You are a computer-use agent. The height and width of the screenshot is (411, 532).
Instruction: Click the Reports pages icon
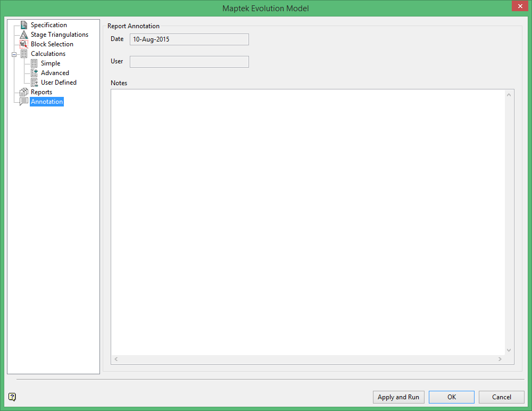pyautogui.click(x=24, y=92)
